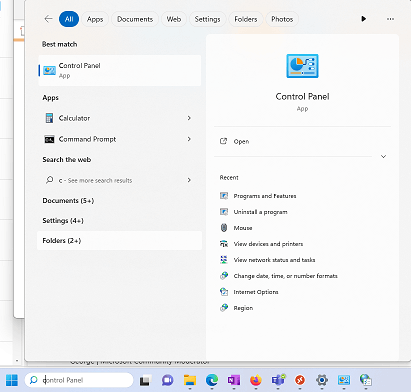
Task: Open the Control Panel best match result
Action: click(x=120, y=70)
